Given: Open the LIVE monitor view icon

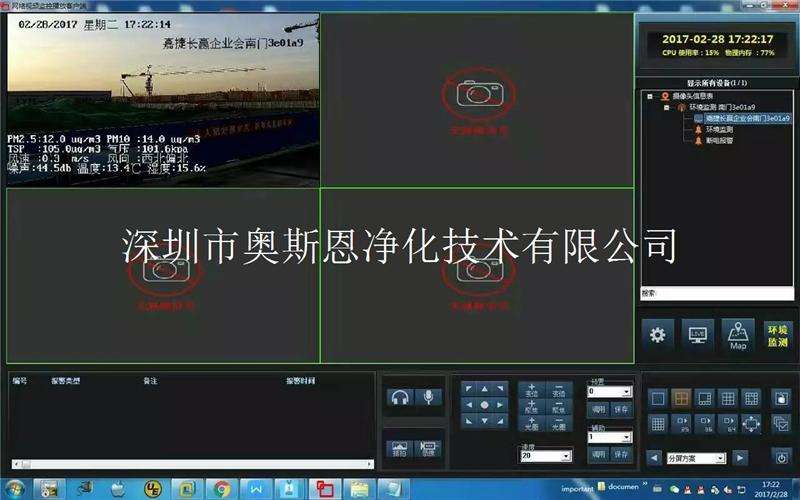Looking at the screenshot, I should coord(697,335).
